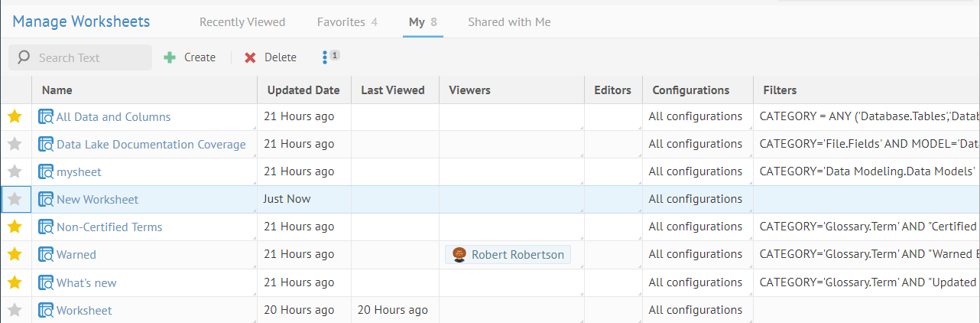Viewport: 980px width, 323px height.
Task: Click the red X Delete icon
Action: click(x=250, y=57)
